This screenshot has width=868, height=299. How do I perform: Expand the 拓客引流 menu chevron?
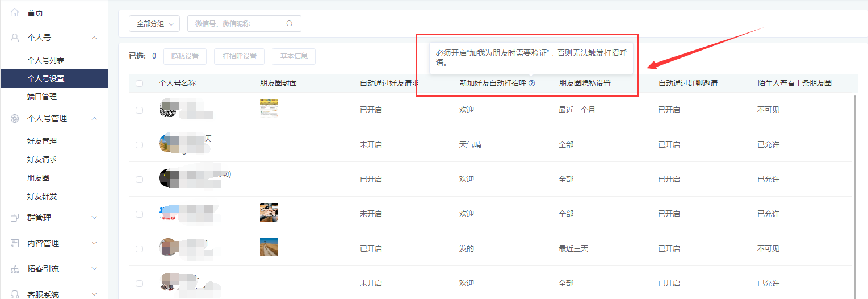point(94,269)
